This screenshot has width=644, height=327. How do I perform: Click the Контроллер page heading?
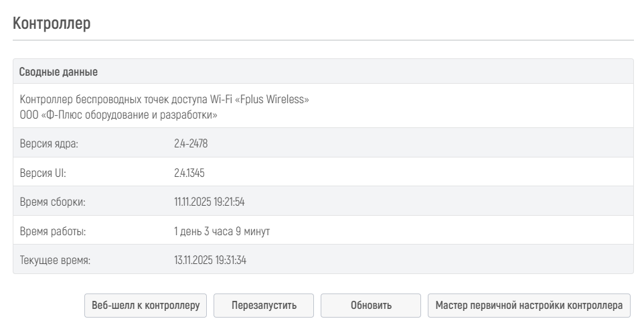click(x=52, y=23)
